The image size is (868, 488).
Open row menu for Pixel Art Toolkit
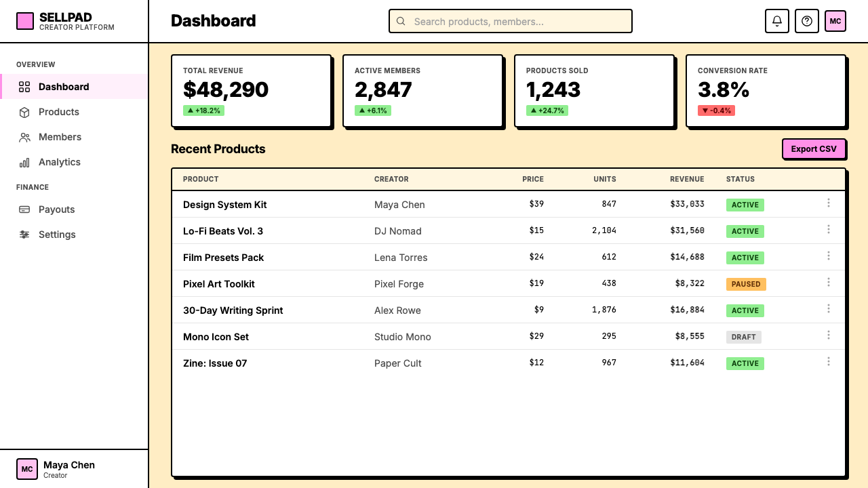(x=829, y=282)
